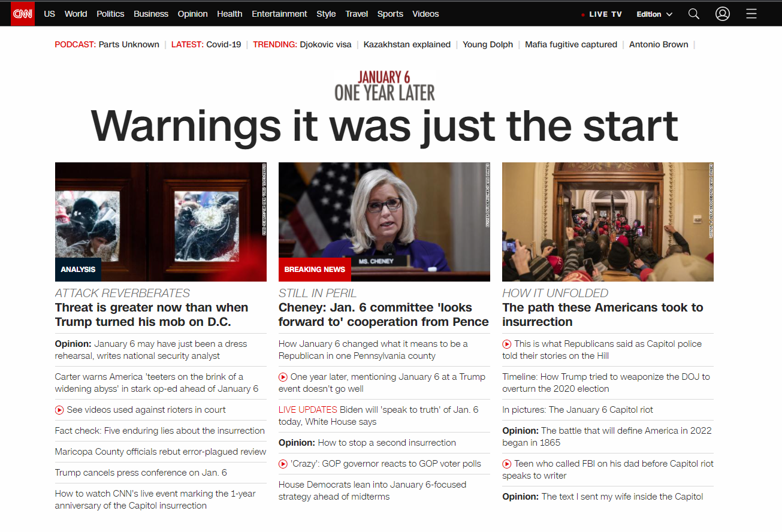Open Live Updates Biden 'speak to truth' story
Viewport: 782px width, 532px height.
pos(379,416)
